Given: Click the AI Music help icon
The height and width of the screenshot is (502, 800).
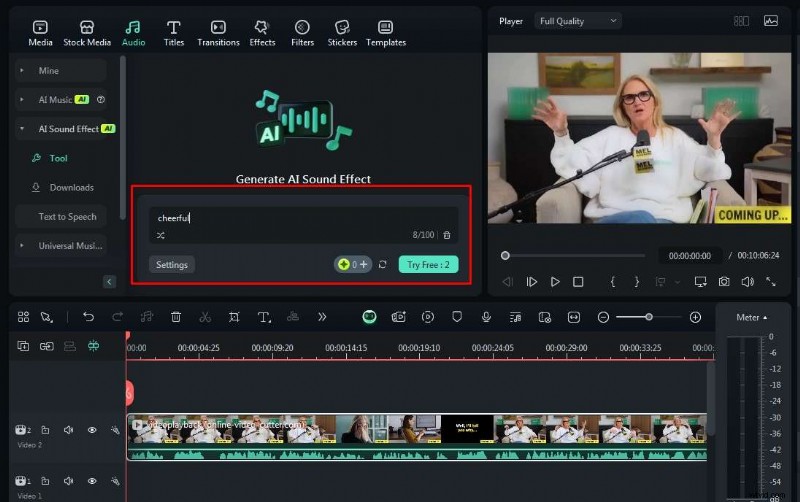Looking at the screenshot, I should pyautogui.click(x=101, y=99).
